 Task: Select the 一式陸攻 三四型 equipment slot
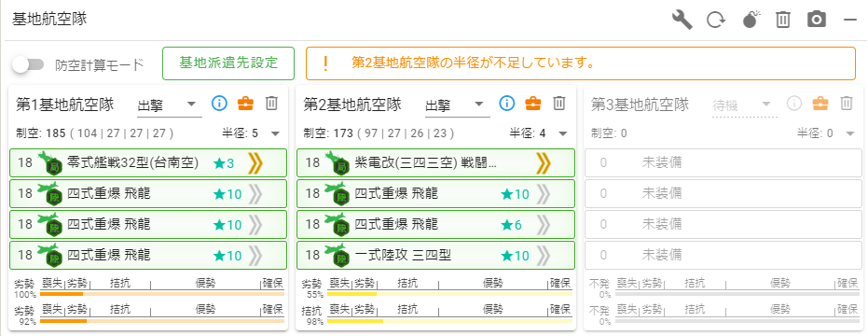(436, 255)
